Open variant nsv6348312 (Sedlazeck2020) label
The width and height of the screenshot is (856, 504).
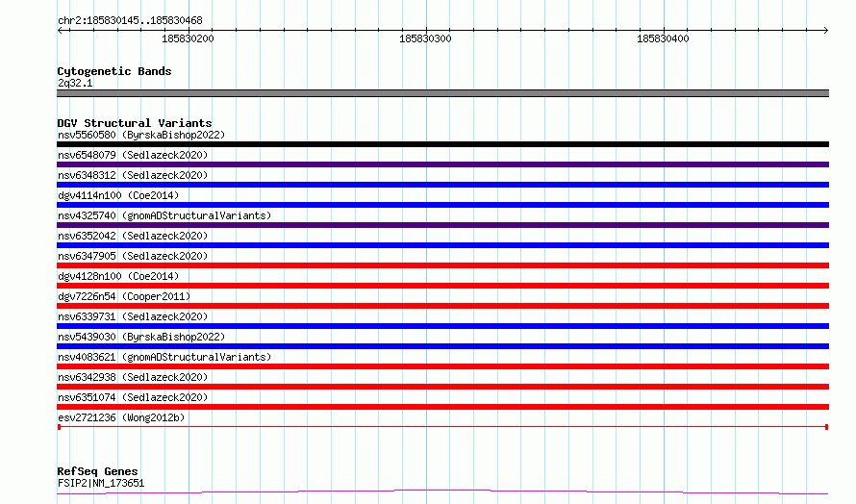133,175
